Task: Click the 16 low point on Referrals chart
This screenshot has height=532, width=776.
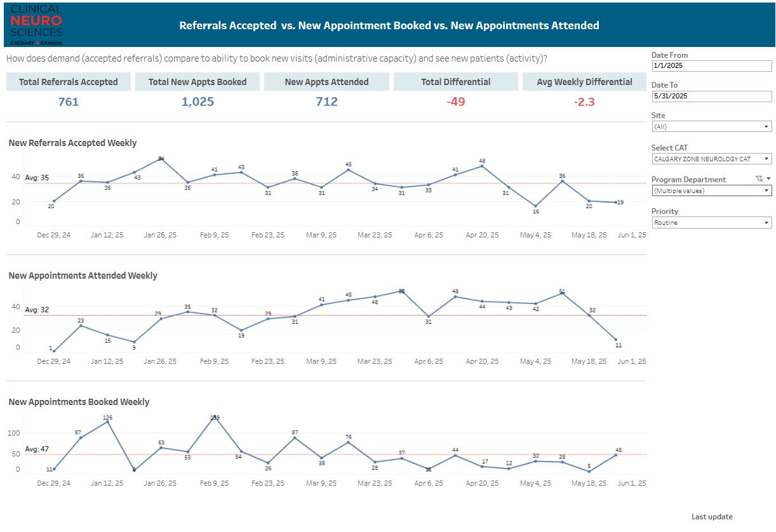Action: (535, 206)
